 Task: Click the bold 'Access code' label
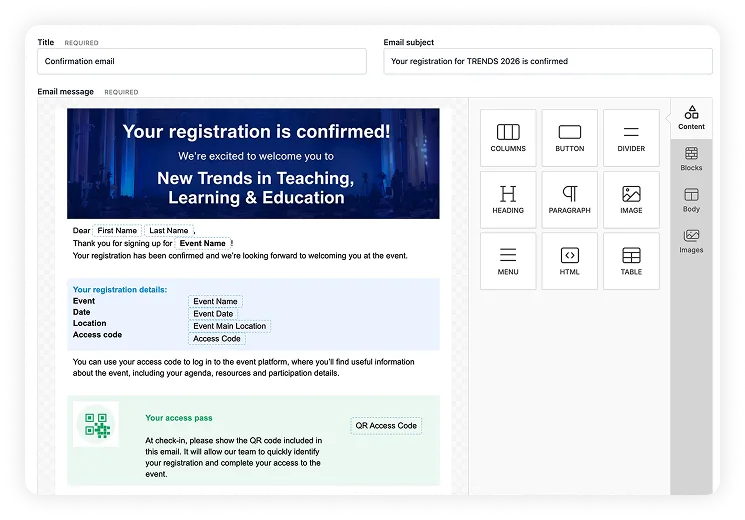click(x=97, y=335)
